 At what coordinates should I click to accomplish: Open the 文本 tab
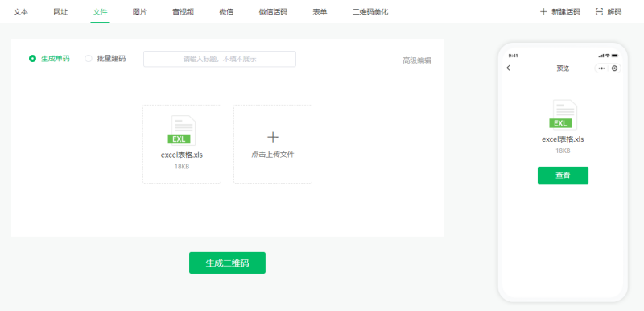pyautogui.click(x=21, y=12)
